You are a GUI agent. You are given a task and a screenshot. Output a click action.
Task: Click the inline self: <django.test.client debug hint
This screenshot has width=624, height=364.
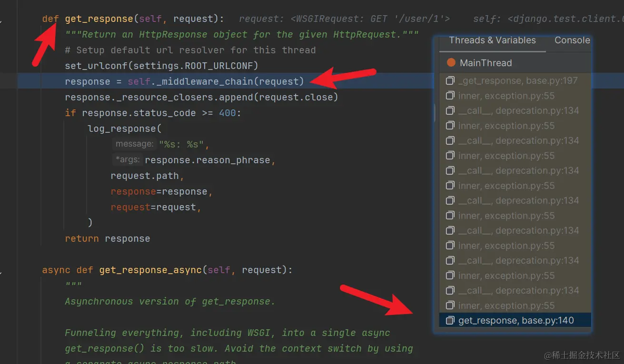tap(548, 19)
